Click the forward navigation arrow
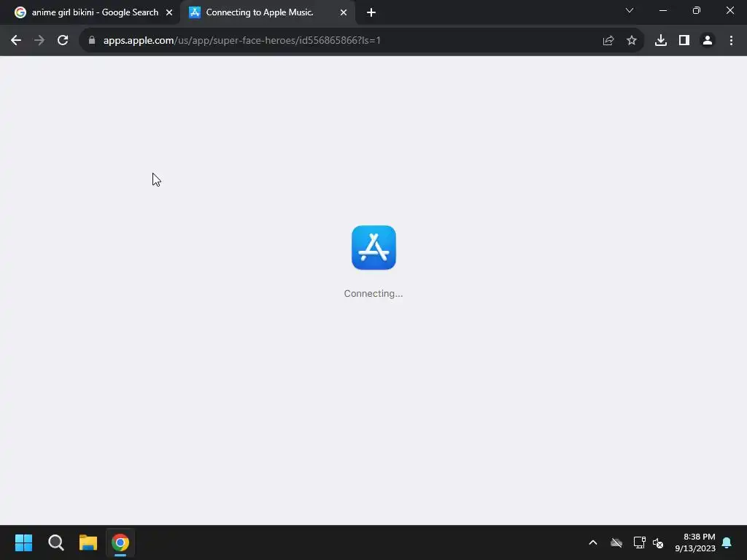 tap(39, 41)
